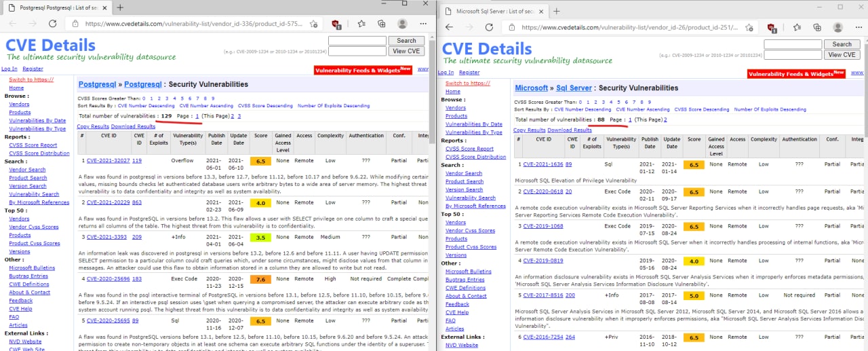The image size is (868, 351).
Task: Go back in the Sql Server browser window
Action: (x=449, y=28)
